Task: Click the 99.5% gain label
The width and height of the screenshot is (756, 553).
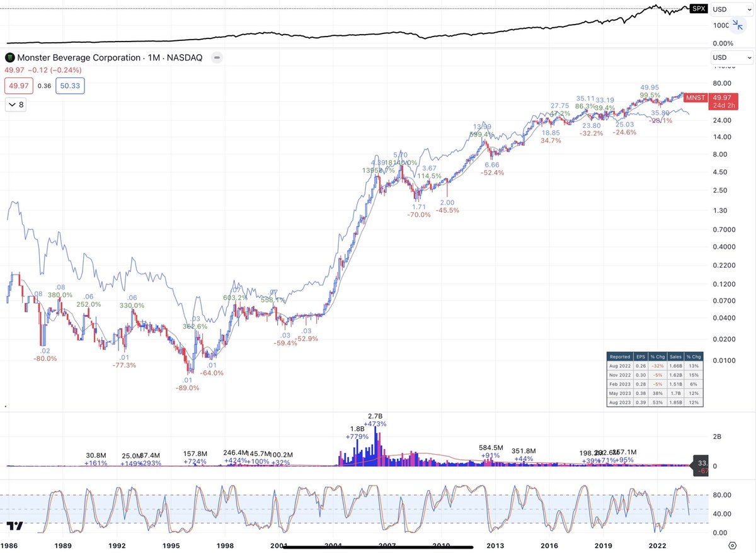Action: click(x=649, y=95)
